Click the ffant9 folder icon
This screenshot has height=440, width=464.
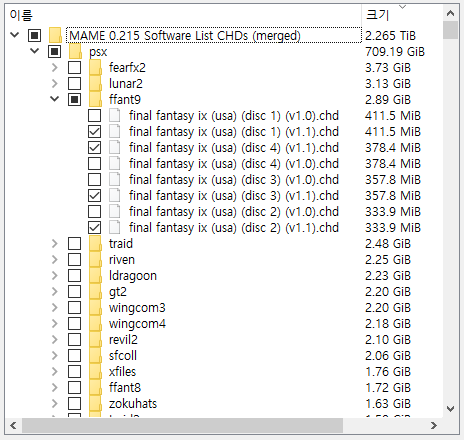click(95, 99)
